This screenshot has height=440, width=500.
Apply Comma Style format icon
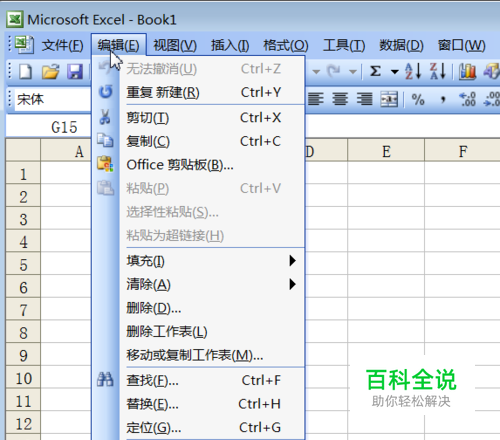(443, 99)
